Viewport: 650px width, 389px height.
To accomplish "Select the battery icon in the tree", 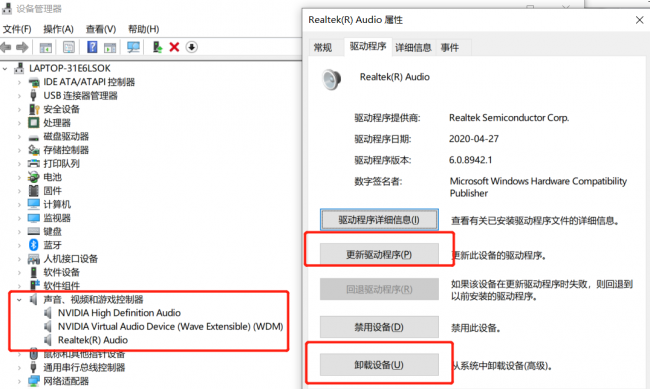I will (34, 177).
